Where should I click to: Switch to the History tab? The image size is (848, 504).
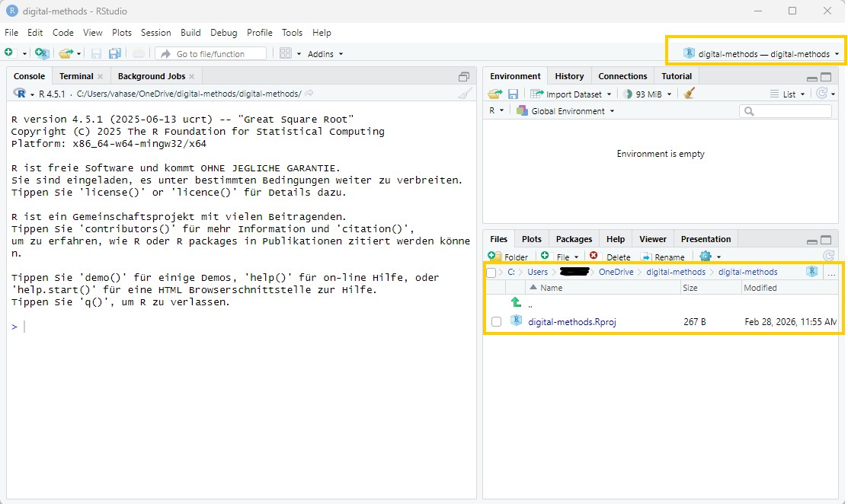pos(569,75)
